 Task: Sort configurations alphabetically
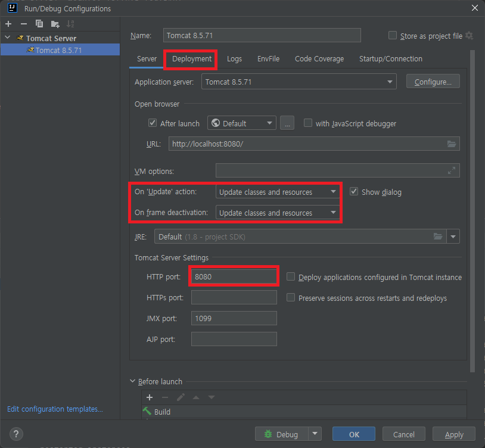(70, 24)
